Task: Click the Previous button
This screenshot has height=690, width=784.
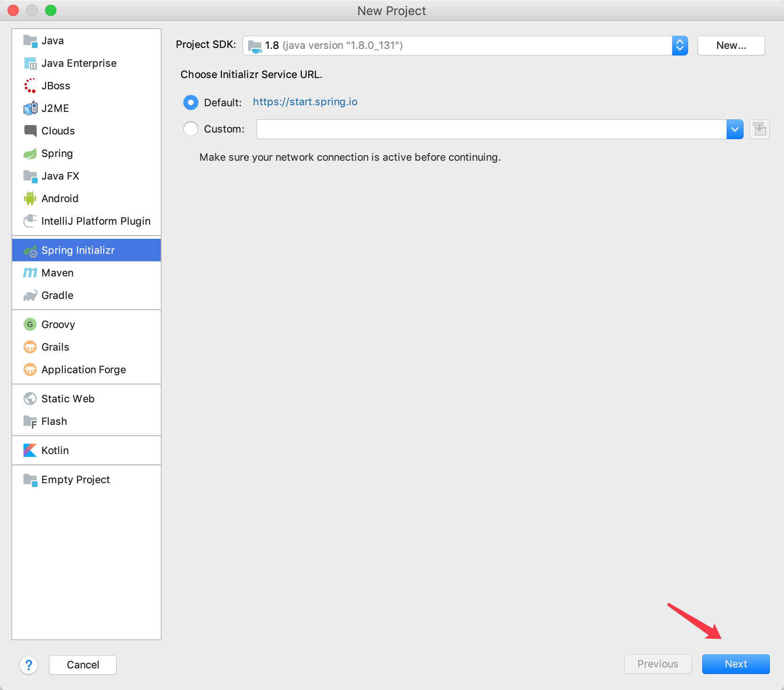Action: coord(658,664)
